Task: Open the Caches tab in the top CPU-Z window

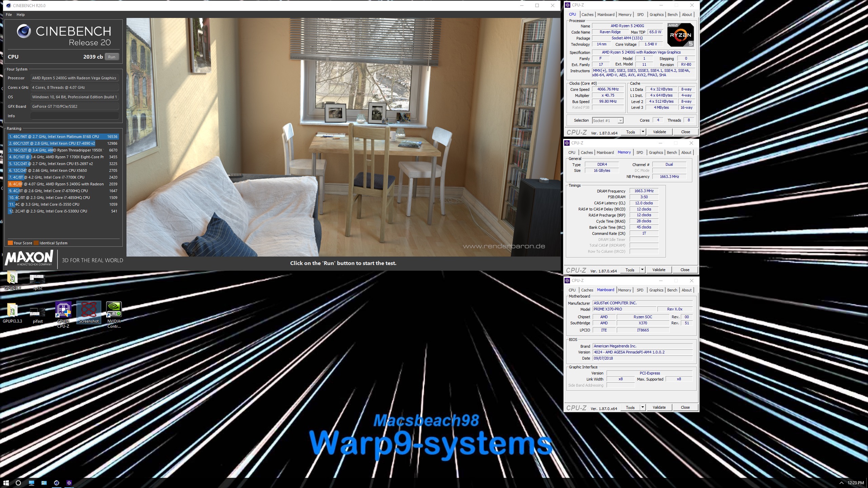Action: pyautogui.click(x=587, y=15)
